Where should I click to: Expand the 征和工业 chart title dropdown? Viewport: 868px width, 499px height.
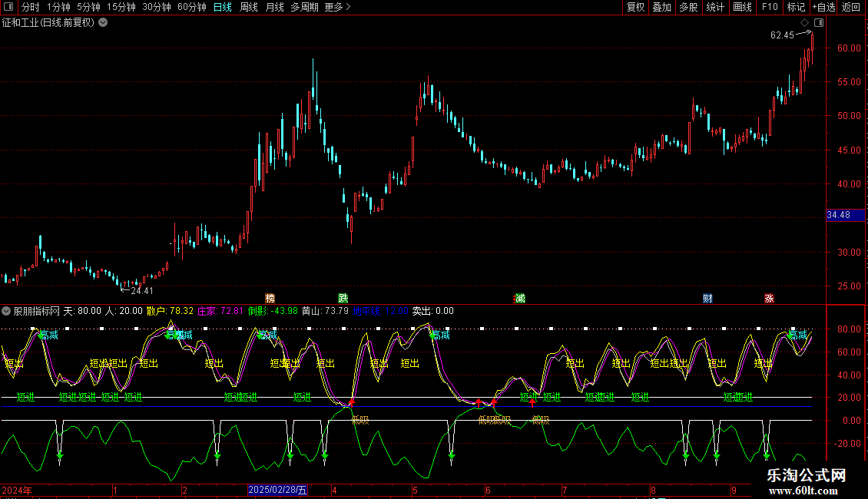[x=103, y=22]
